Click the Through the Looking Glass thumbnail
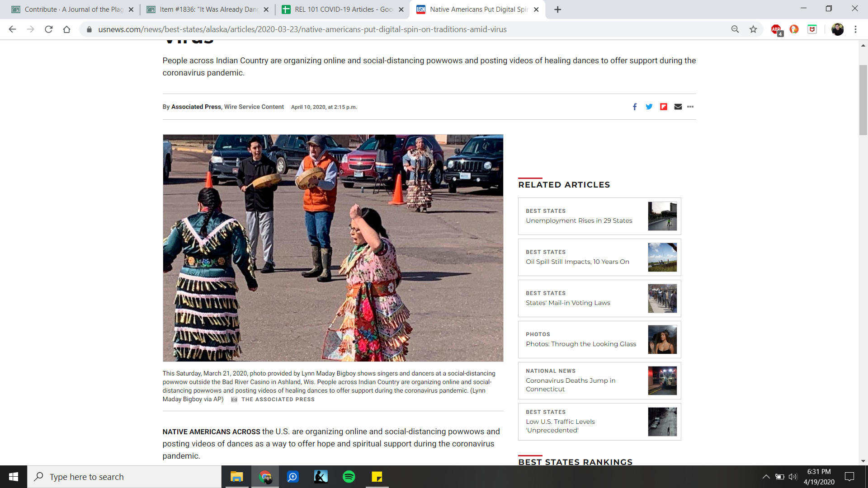The image size is (868, 488). point(662,339)
